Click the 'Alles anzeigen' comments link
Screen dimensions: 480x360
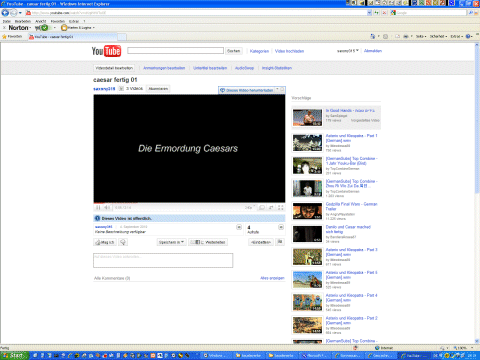272,278
